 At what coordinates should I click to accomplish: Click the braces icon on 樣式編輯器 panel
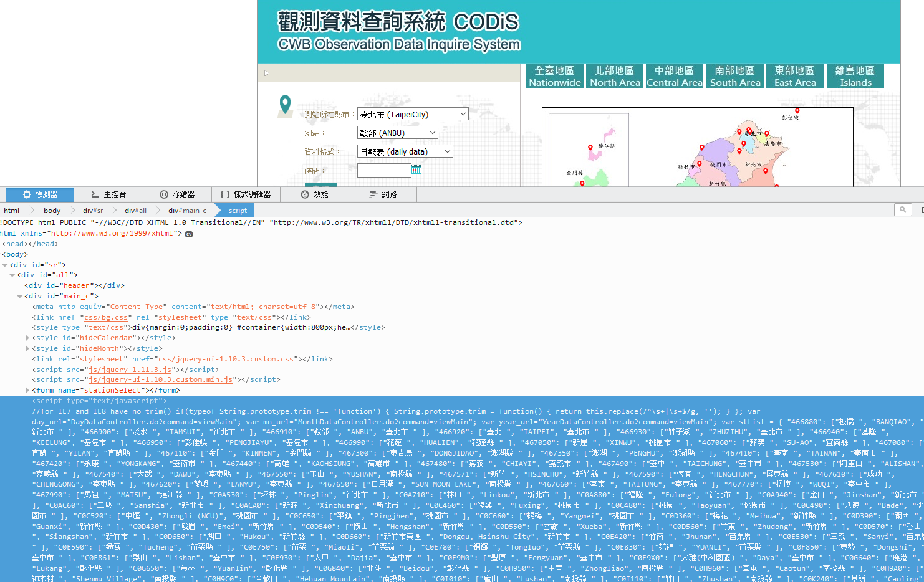click(x=224, y=194)
